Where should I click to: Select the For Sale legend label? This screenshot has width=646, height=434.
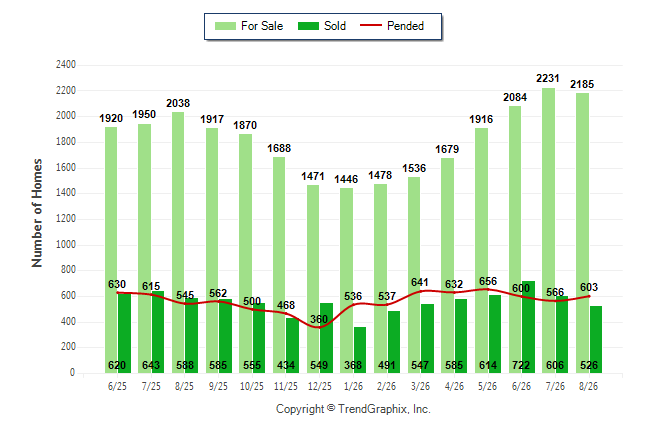coord(262,26)
